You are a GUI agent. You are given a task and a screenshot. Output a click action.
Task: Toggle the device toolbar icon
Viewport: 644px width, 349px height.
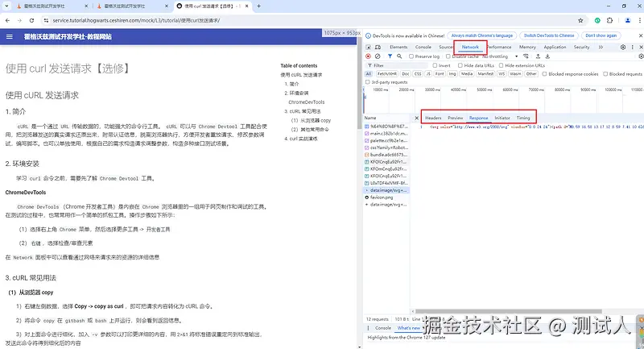point(378,48)
